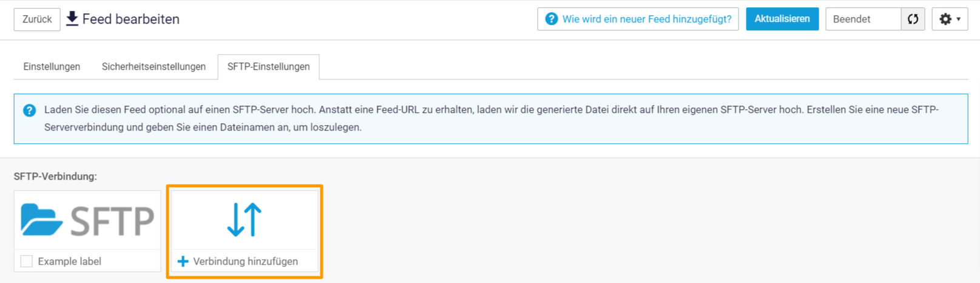Image resolution: width=980 pixels, height=283 pixels.
Task: Select the SFTP folder connection thumbnail
Action: 87,220
